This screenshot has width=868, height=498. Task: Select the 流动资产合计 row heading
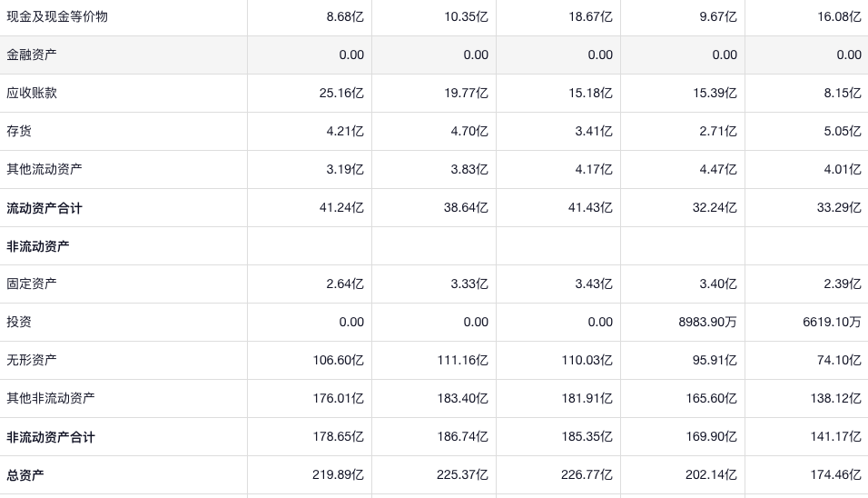click(44, 208)
